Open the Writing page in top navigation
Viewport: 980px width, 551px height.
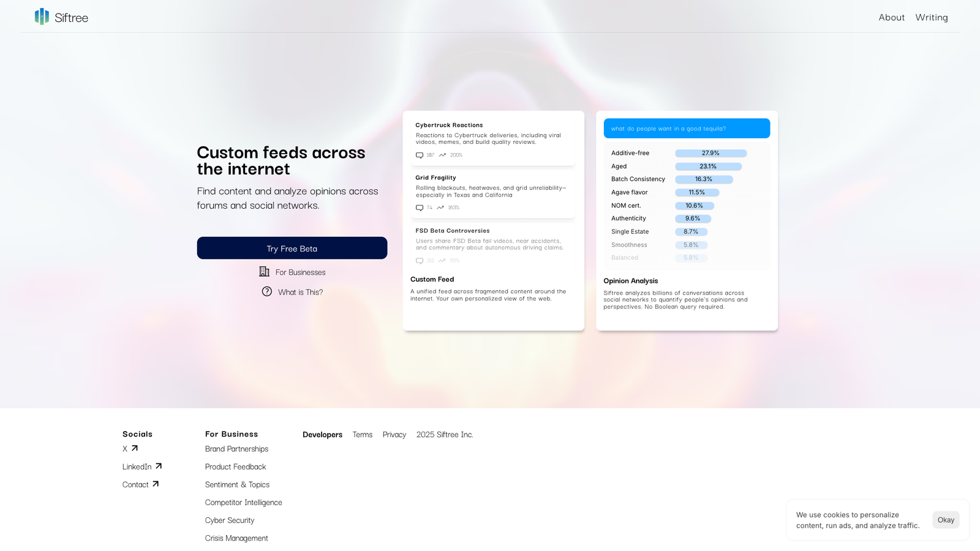coord(932,17)
